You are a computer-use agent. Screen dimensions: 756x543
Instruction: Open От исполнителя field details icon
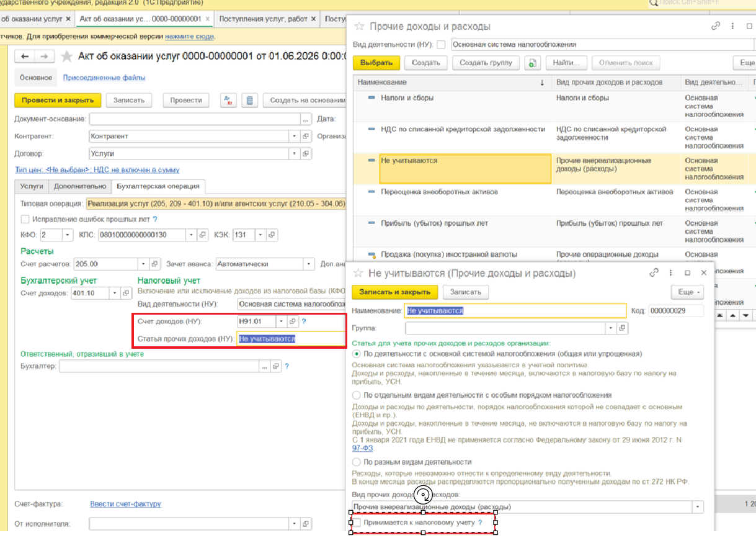(305, 524)
